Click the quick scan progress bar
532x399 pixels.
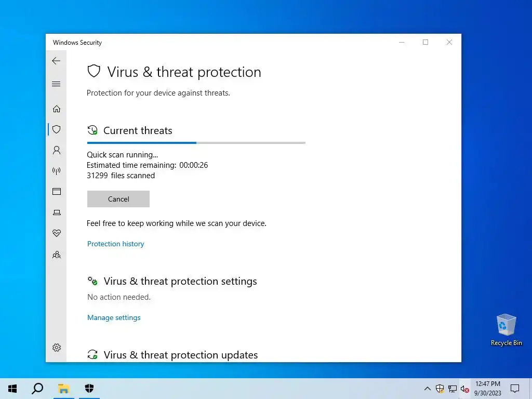pyautogui.click(x=196, y=143)
